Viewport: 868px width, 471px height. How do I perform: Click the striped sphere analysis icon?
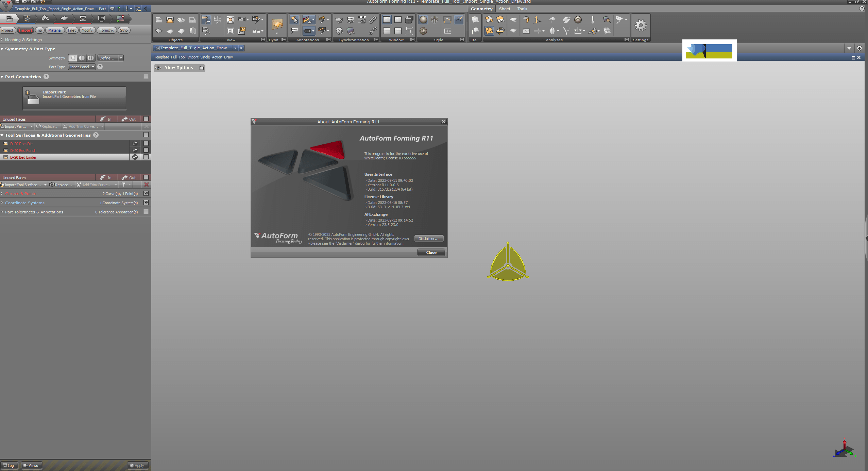tap(578, 20)
